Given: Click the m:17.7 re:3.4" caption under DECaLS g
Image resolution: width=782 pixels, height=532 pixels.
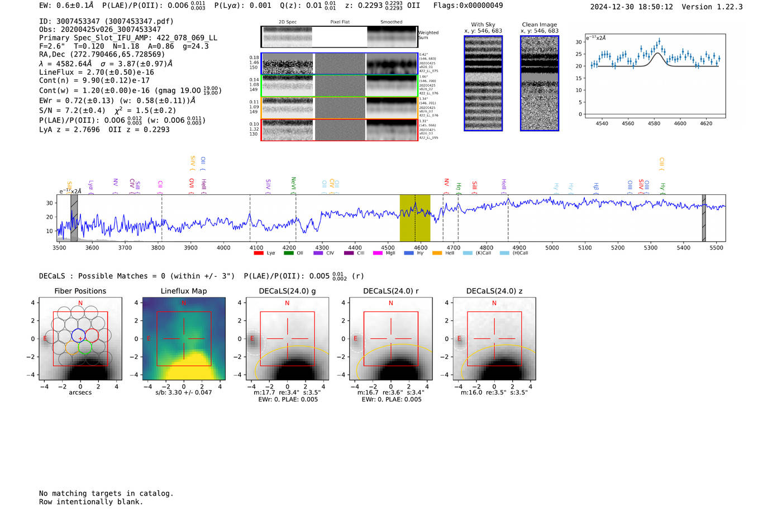Looking at the screenshot, I should (287, 392).
